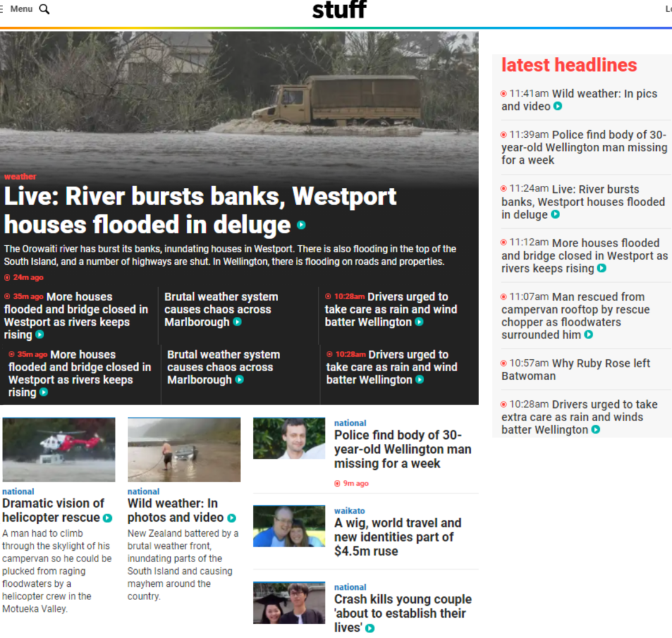
Task: Open the Menu in the top bar
Action: pos(21,9)
